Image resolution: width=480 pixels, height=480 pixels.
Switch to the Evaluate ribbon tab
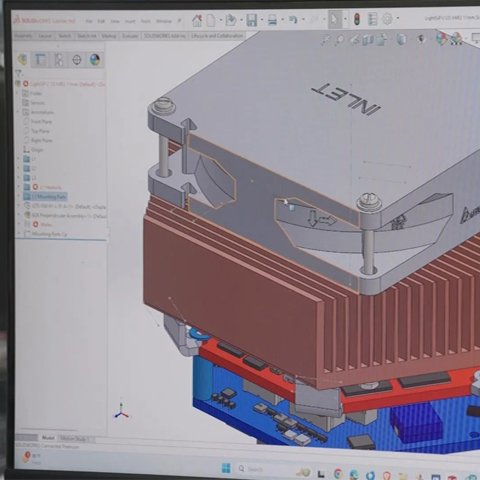pos(130,36)
